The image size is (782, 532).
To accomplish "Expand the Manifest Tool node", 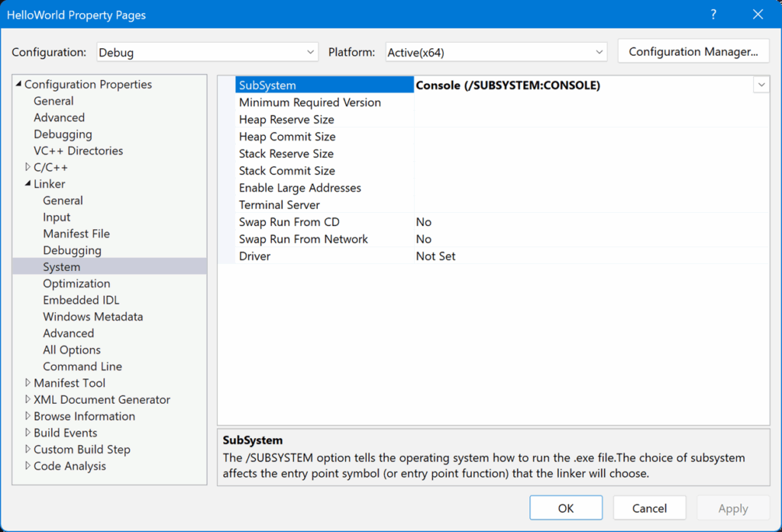I will coord(28,383).
